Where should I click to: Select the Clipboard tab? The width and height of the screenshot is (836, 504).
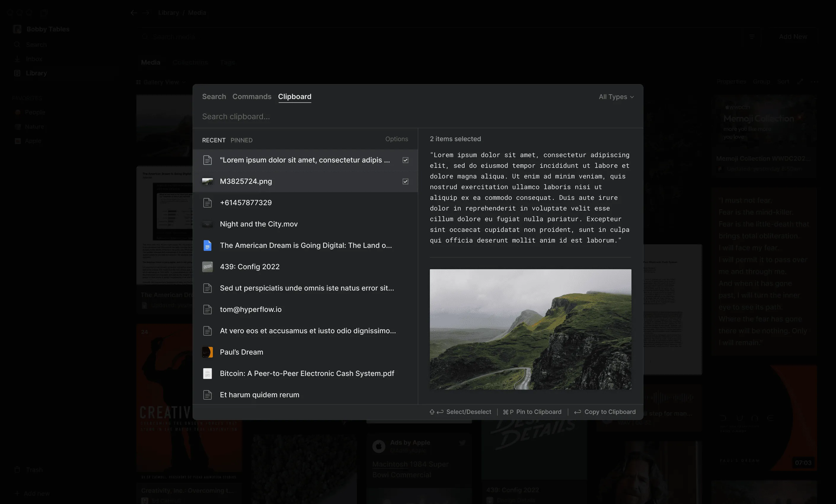pyautogui.click(x=295, y=97)
